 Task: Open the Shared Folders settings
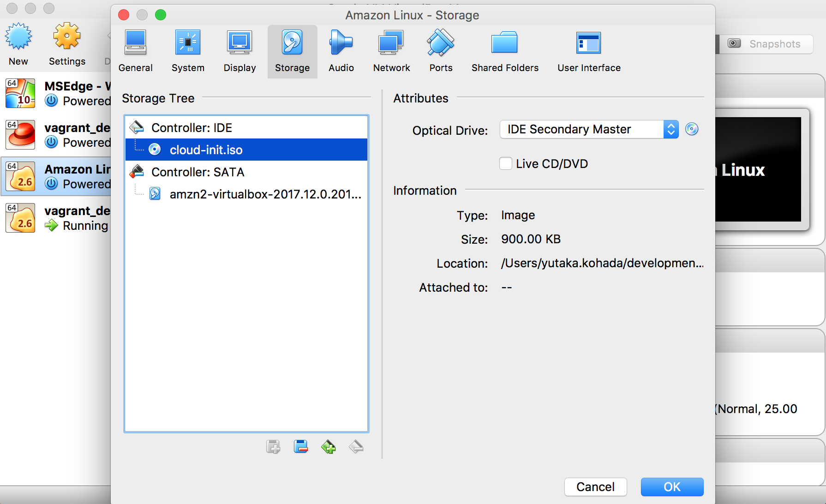tap(505, 51)
